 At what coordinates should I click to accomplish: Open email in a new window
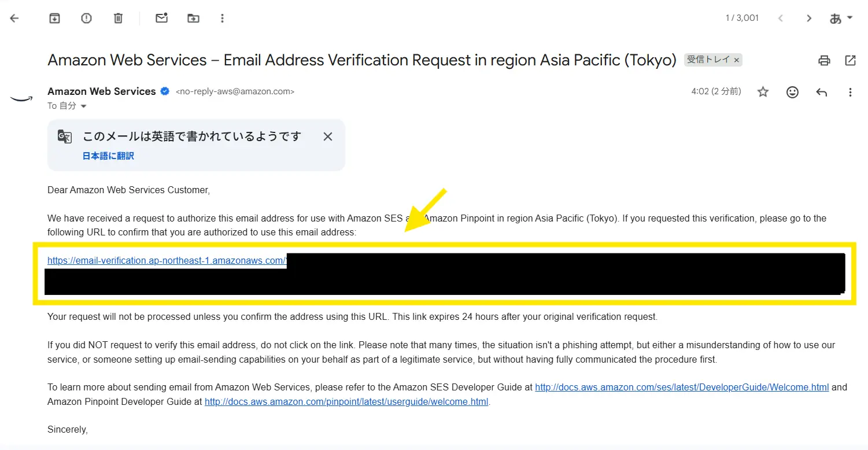[850, 60]
